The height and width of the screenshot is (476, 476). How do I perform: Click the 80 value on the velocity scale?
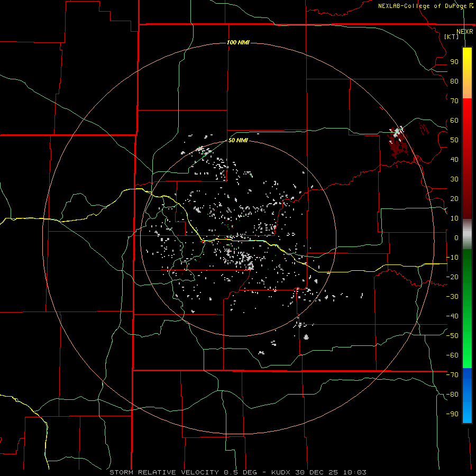click(x=454, y=81)
